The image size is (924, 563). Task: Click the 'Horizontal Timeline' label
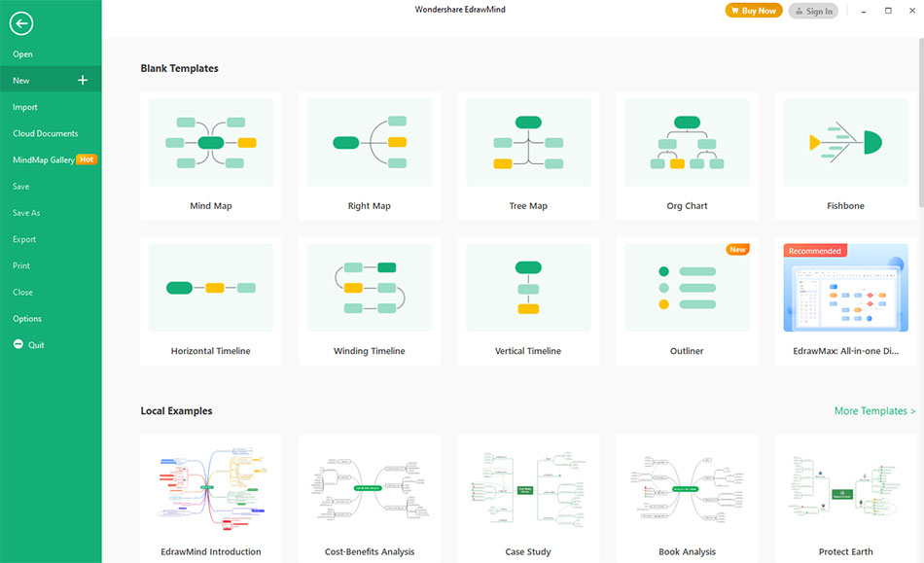coord(211,351)
